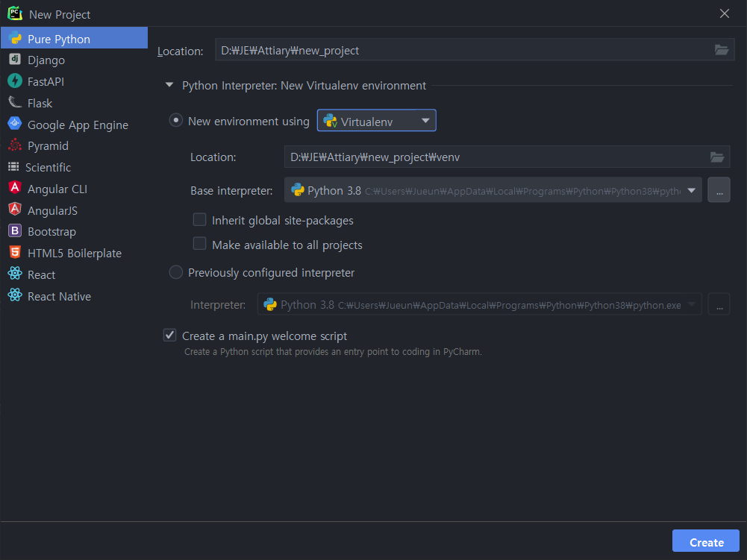Click the HTML5 Boilerplate icon
Screen dimensions: 747x560
click(x=15, y=252)
